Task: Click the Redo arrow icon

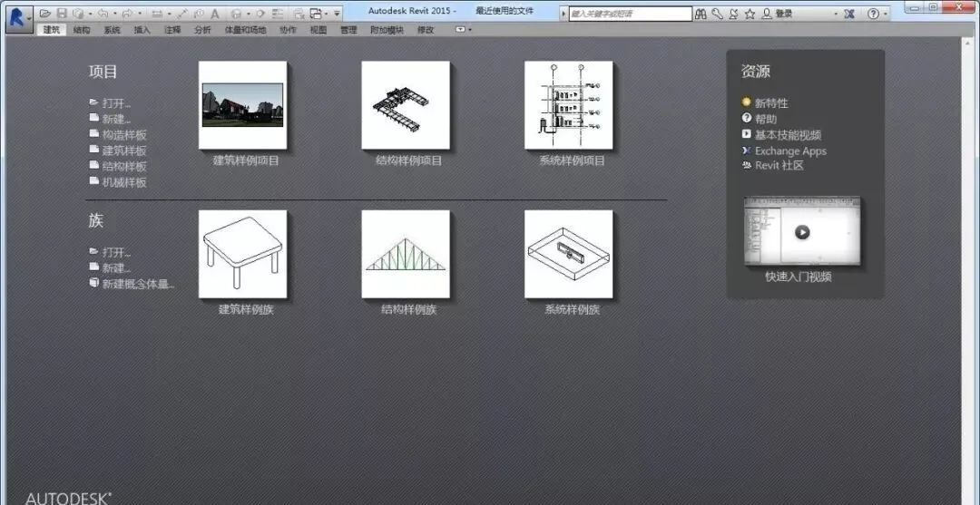Action: coord(128,13)
